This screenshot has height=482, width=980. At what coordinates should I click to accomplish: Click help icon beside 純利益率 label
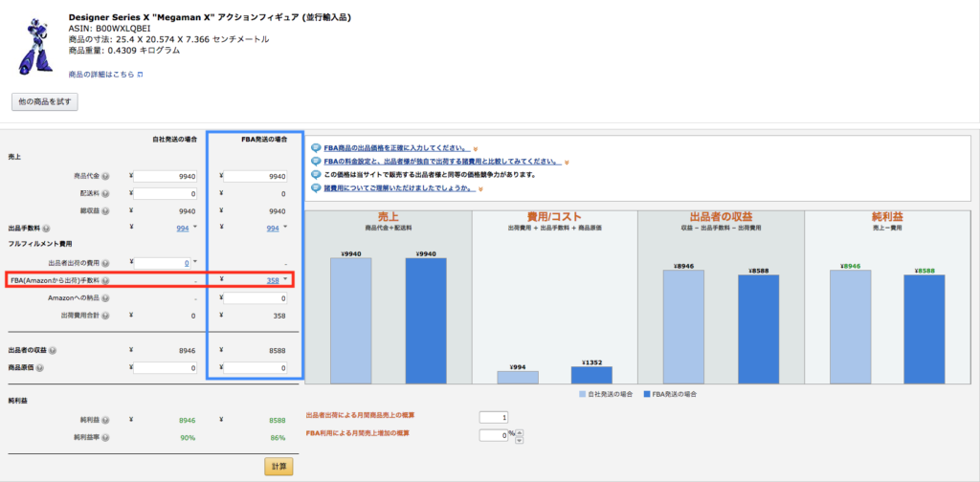pos(105,438)
